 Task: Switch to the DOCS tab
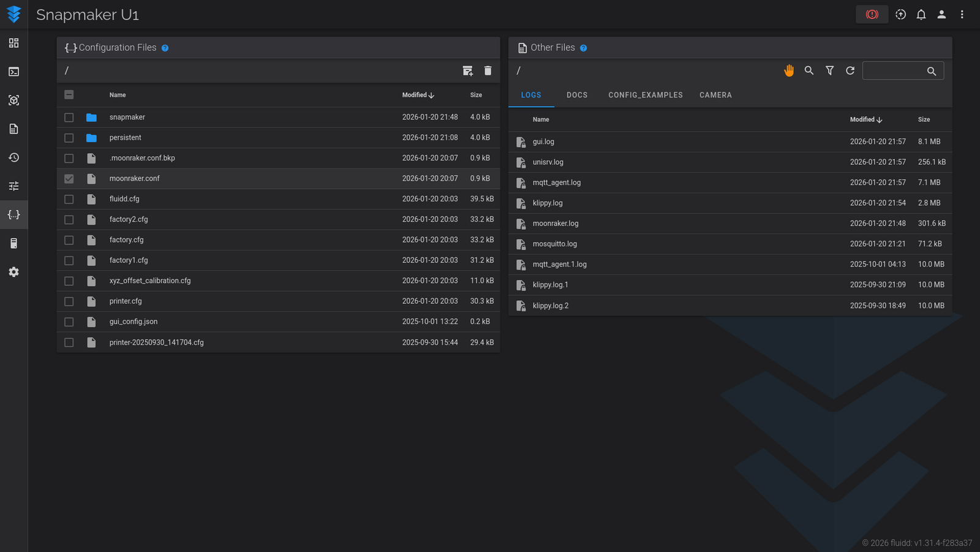click(x=577, y=95)
